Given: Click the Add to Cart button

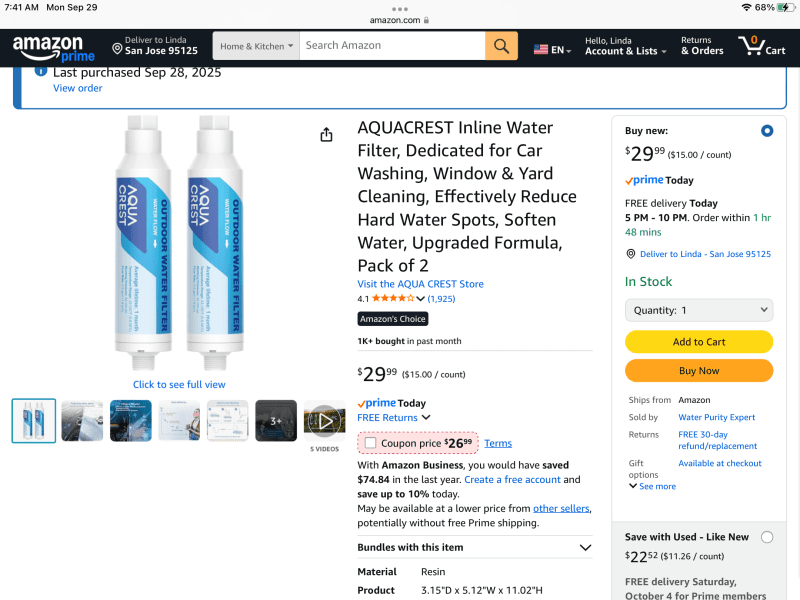Looking at the screenshot, I should point(699,342).
